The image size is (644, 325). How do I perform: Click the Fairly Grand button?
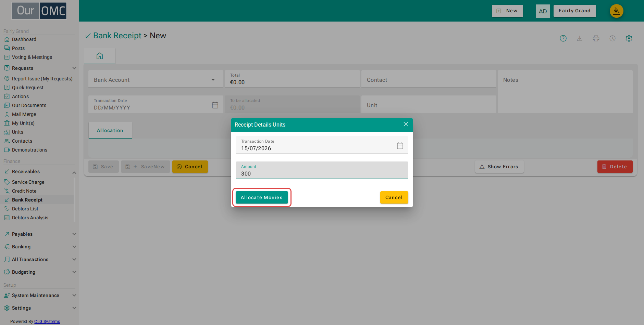coord(574,11)
